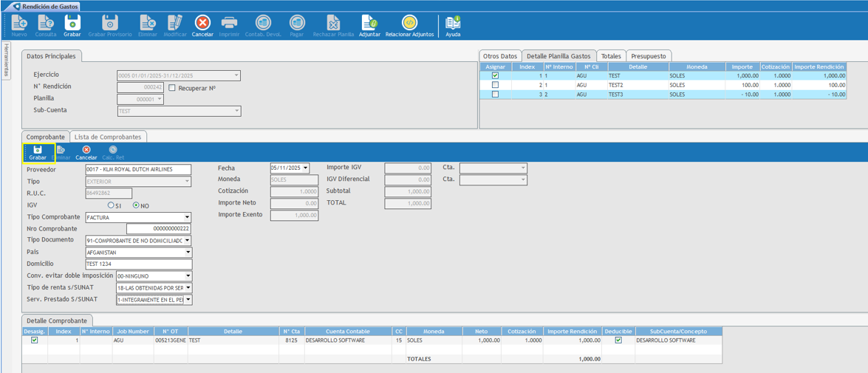Image resolution: width=868 pixels, height=373 pixels.
Task: Uncheck the Deducible checkbox in detail row
Action: [x=618, y=341]
